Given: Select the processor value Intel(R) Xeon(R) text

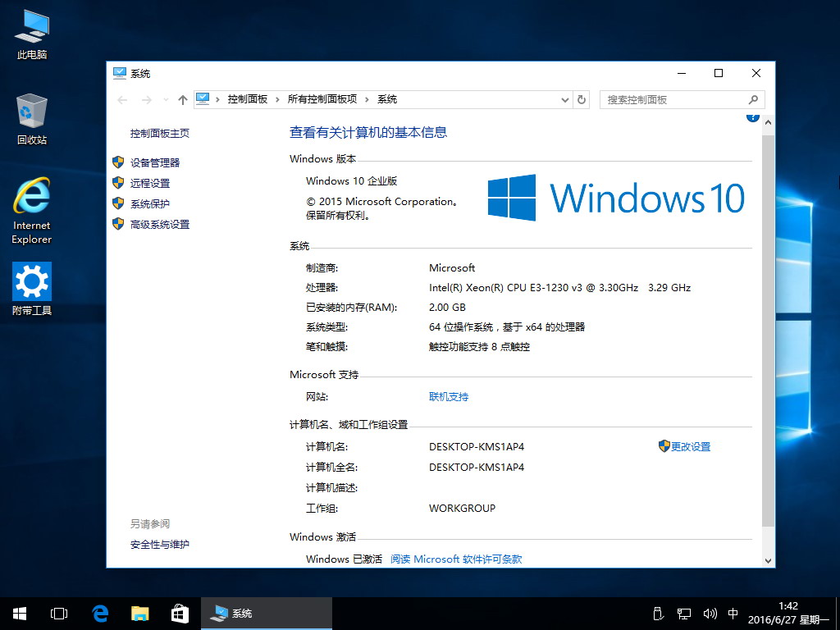Looking at the screenshot, I should pyautogui.click(x=559, y=288).
